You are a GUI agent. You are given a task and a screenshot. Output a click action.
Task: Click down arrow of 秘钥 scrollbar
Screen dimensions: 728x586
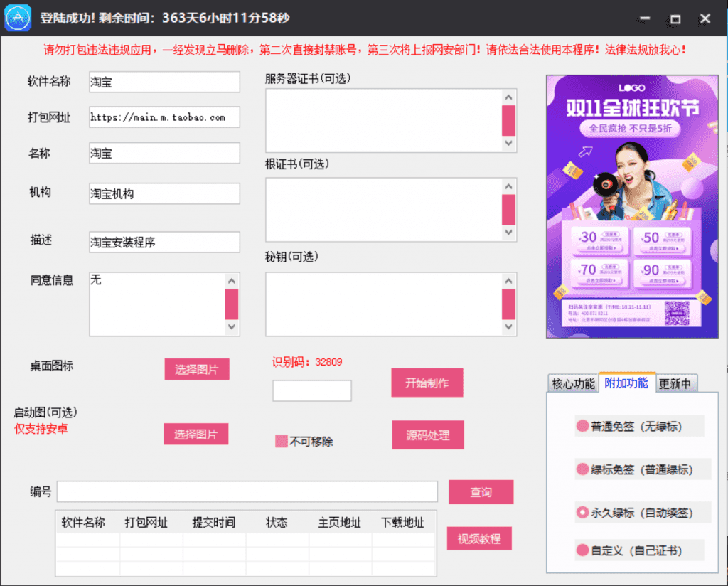(509, 327)
